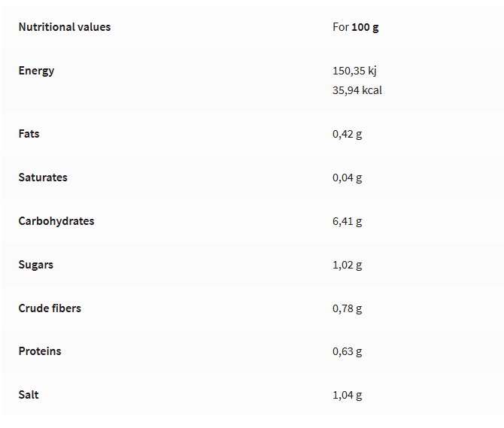Select the Proteins row label

(40, 351)
